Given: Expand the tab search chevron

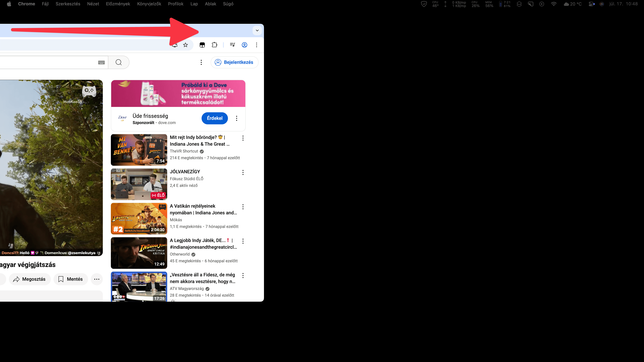Looking at the screenshot, I should [x=257, y=31].
